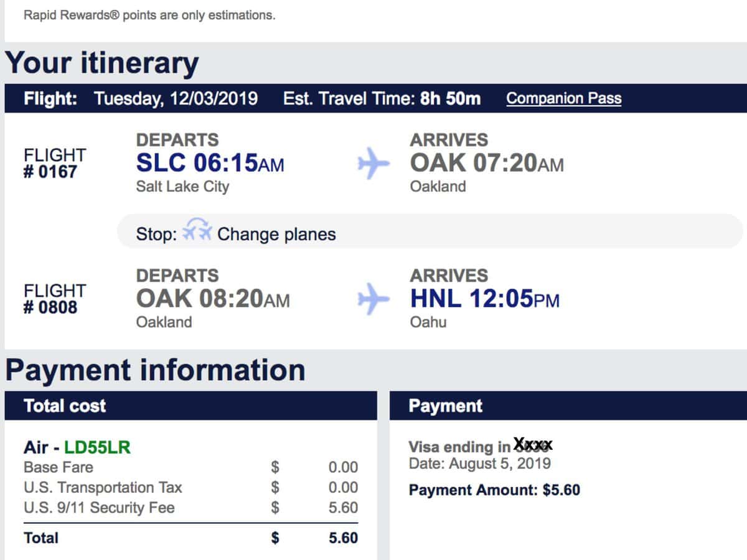
Task: Click the Your itinerary heading
Action: point(102,63)
